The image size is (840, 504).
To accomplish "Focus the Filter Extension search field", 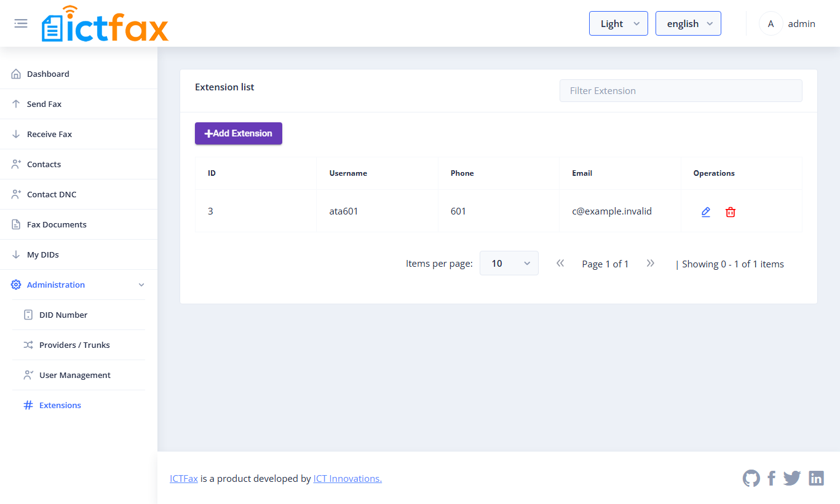I will click(x=681, y=90).
